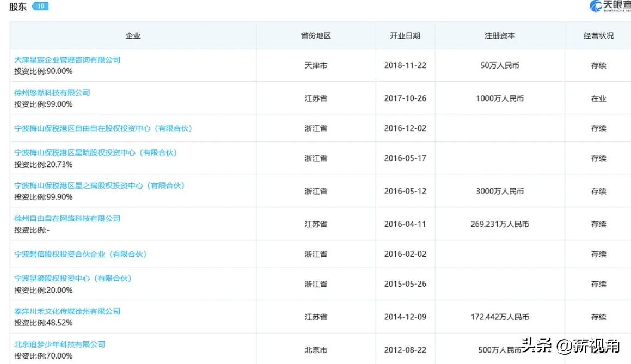Open 宁波星鎏股权投资中心 link
The height and width of the screenshot is (364, 631).
[72, 279]
